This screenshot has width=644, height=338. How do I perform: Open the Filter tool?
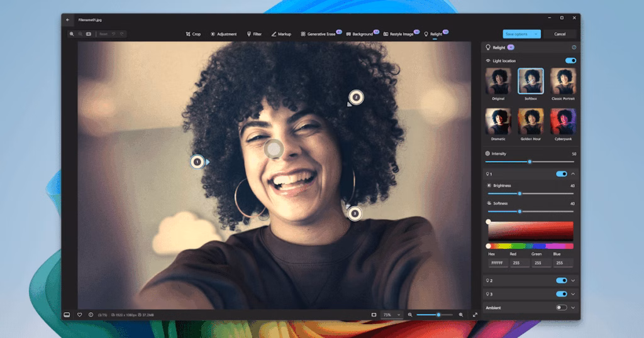pyautogui.click(x=254, y=34)
